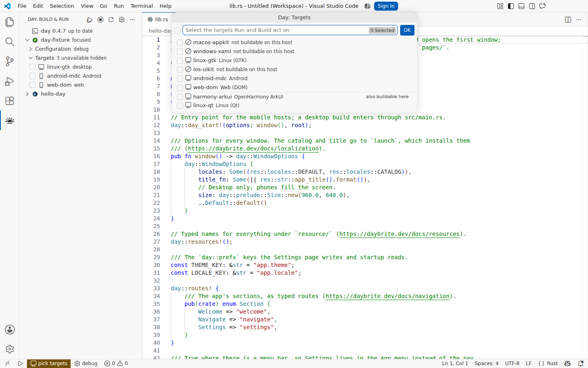
Task: Open the daybrite.dev/docs/navigation link
Action: click(x=388, y=296)
